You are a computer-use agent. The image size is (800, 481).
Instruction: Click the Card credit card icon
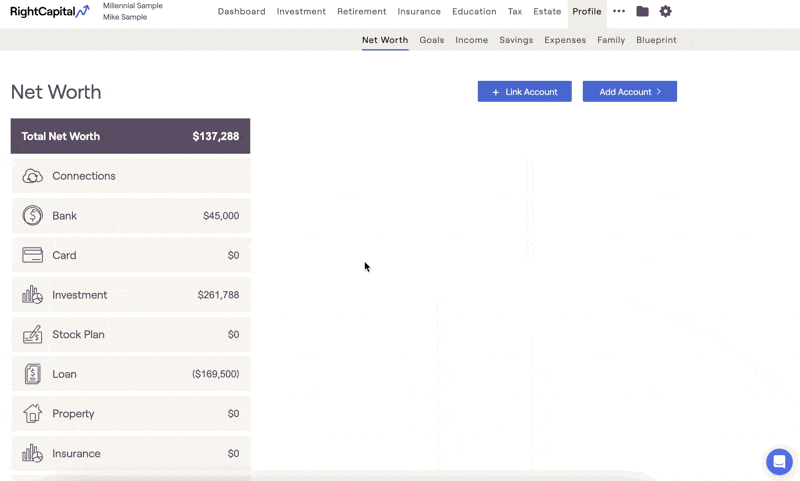(x=33, y=255)
